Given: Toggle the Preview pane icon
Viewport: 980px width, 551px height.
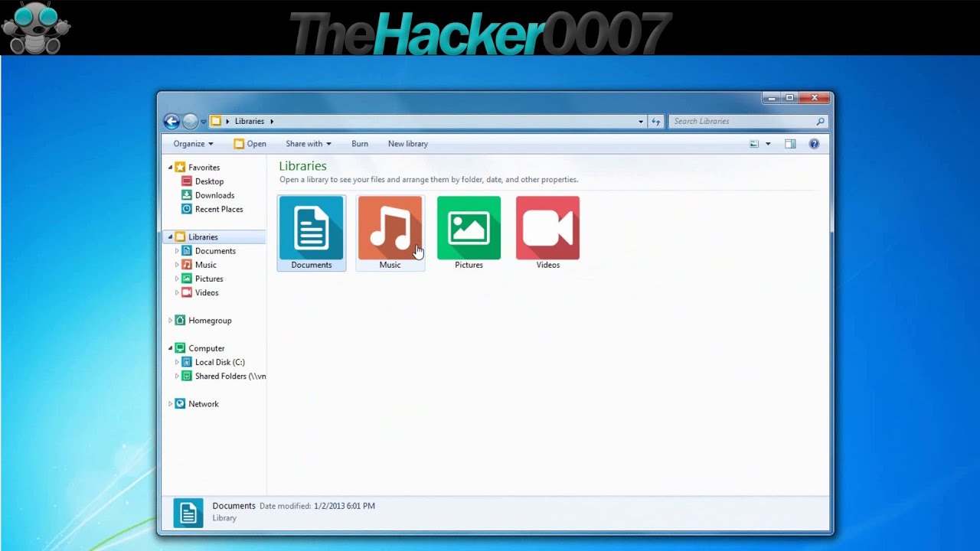Looking at the screenshot, I should coord(789,143).
